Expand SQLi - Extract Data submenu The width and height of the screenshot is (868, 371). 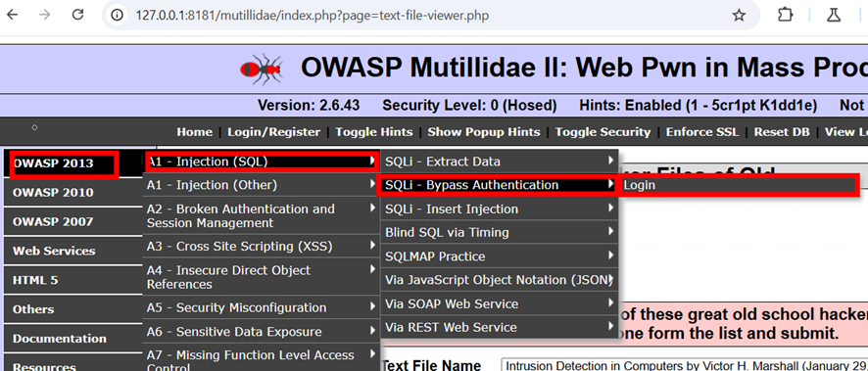500,162
